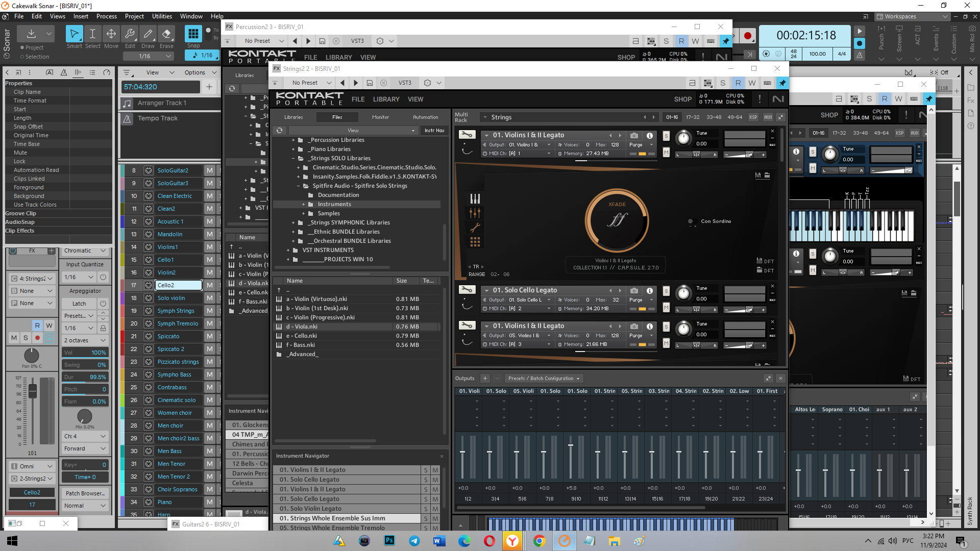Viewport: 980px width, 551px height.
Task: Open the Process menu
Action: pyautogui.click(x=106, y=16)
